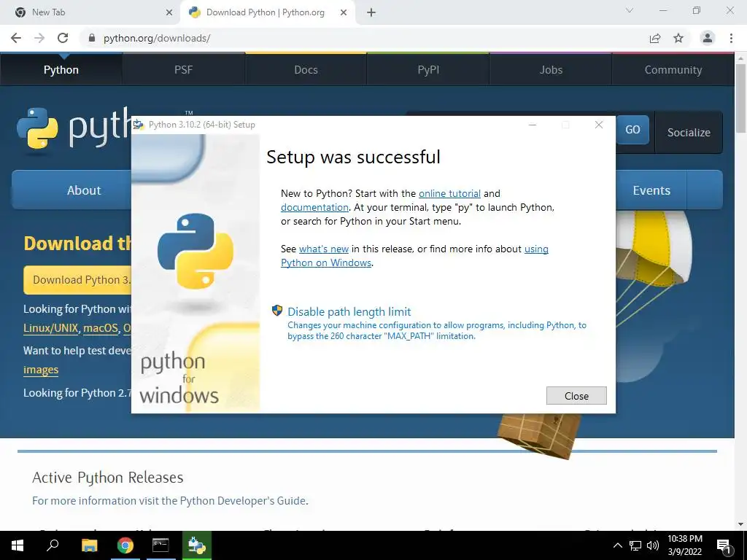This screenshot has width=747, height=560.
Task: Select the Download Python | Python.org tab
Action: click(268, 13)
